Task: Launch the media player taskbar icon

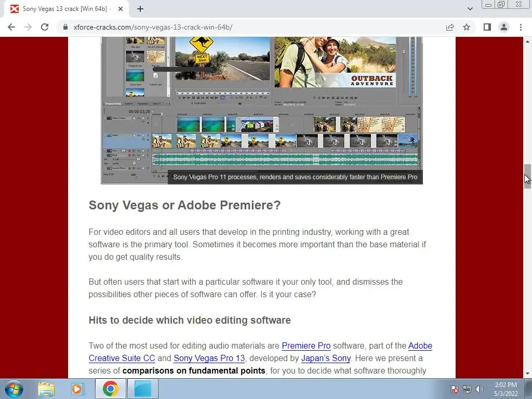Action: point(77,389)
